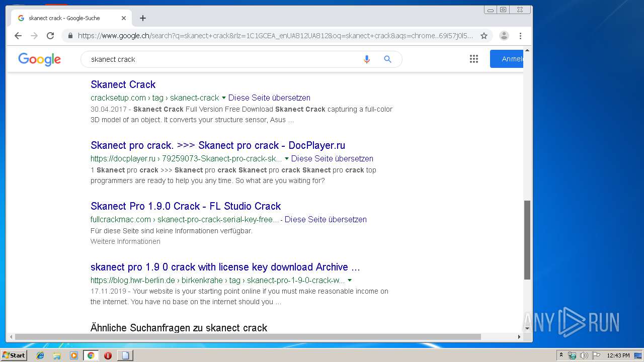
Task: Reload the Google search page
Action: point(50,36)
